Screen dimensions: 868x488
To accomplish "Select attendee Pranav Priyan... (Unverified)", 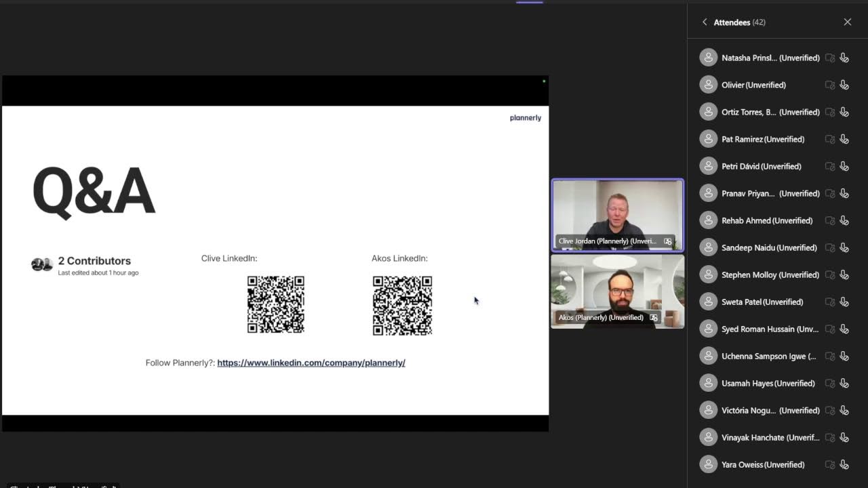I will pyautogui.click(x=774, y=193).
